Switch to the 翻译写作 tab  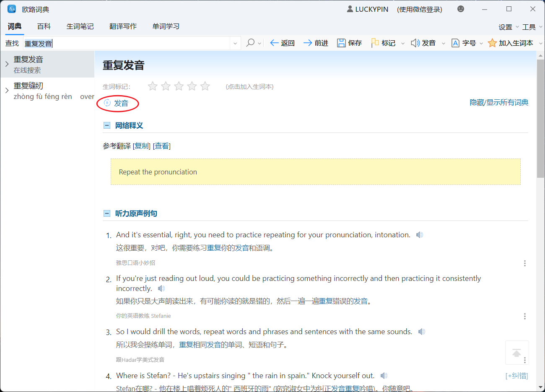(123, 26)
